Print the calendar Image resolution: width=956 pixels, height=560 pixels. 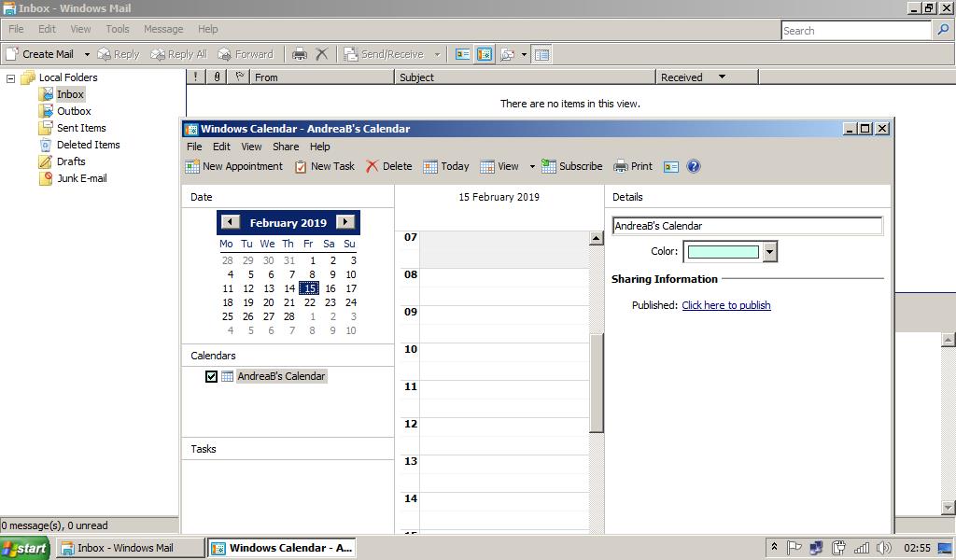click(x=633, y=166)
